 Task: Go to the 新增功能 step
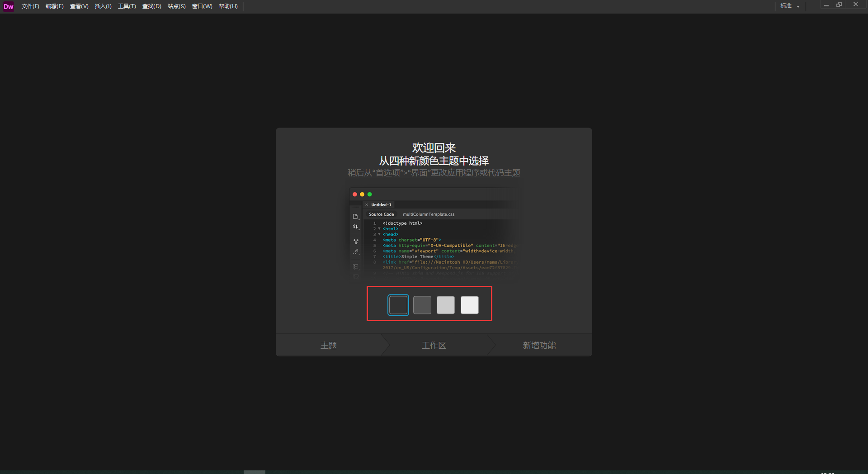[x=539, y=346]
